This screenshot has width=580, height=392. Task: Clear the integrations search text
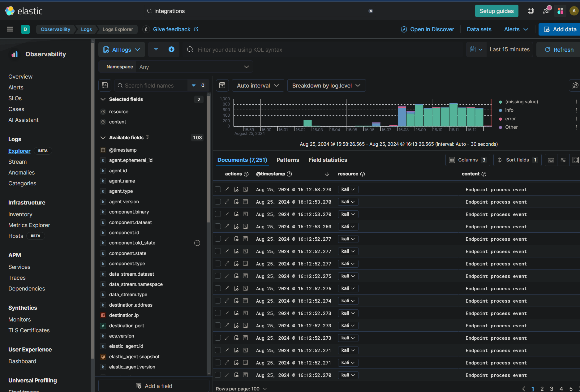[371, 11]
